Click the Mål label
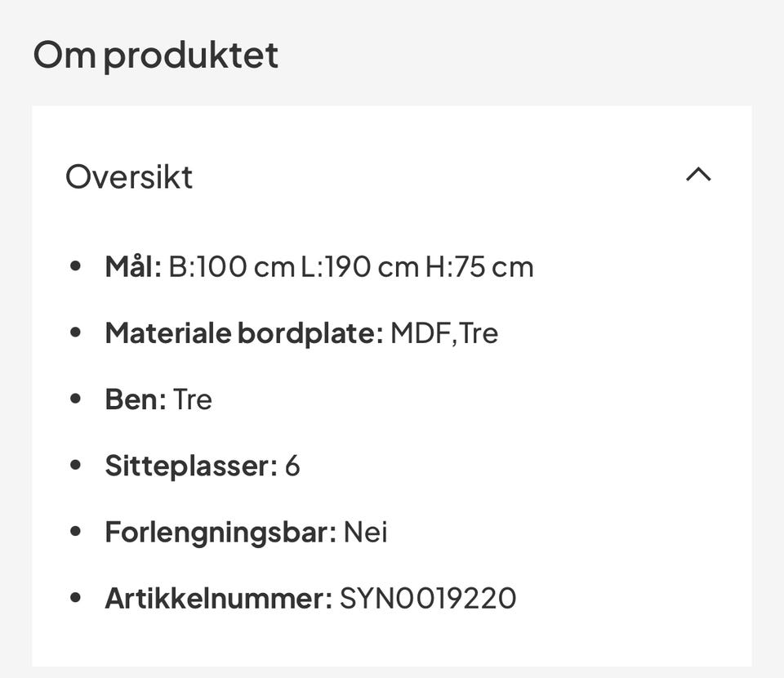 coord(133,267)
